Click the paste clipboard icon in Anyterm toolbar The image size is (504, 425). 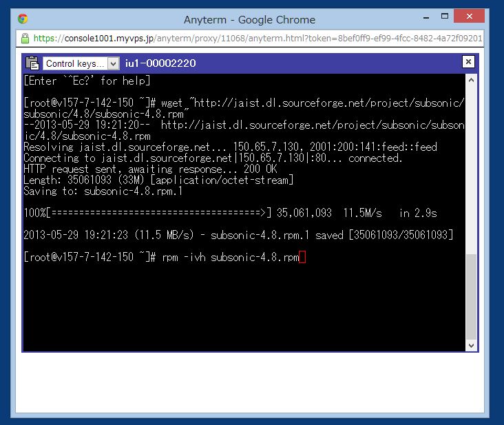click(x=32, y=63)
